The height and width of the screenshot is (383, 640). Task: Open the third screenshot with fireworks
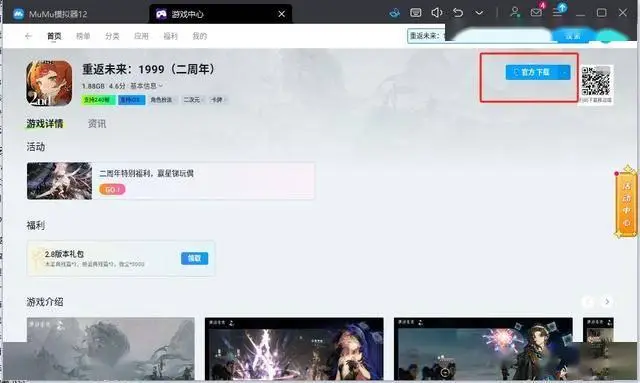coord(483,349)
